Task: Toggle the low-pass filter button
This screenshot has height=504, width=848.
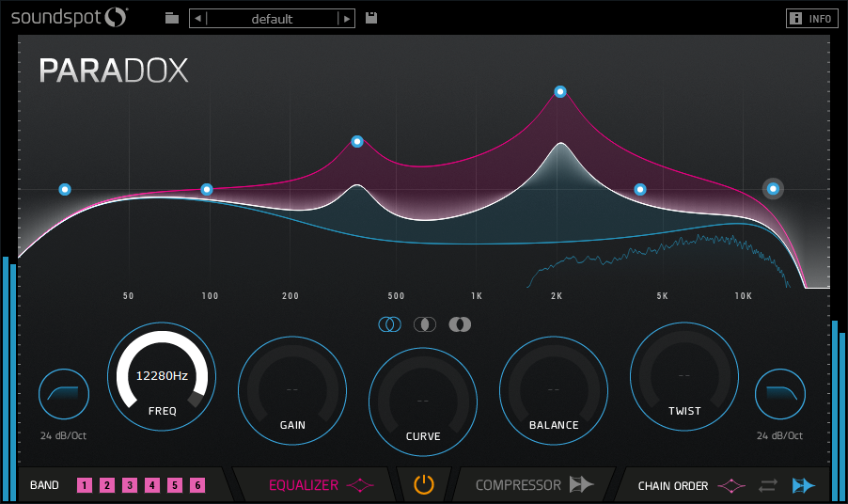Action: tap(780, 394)
